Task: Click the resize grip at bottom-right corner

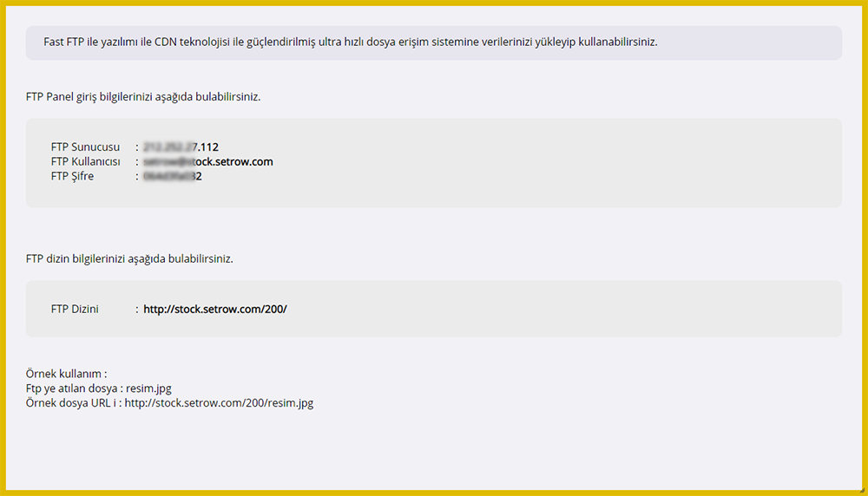Action: point(862,490)
